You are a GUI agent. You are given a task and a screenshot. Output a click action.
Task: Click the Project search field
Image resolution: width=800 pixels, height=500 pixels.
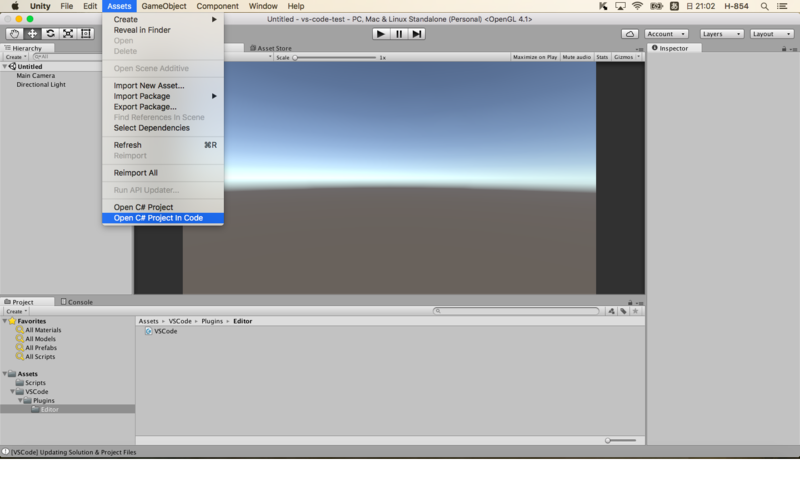click(516, 311)
